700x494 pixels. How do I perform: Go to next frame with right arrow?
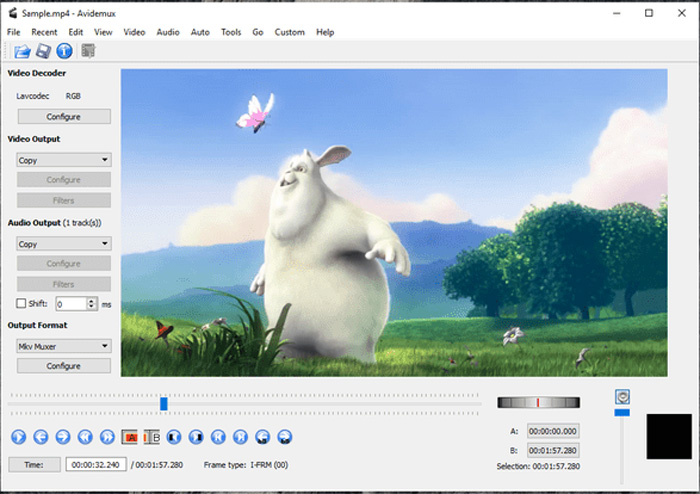(63, 436)
